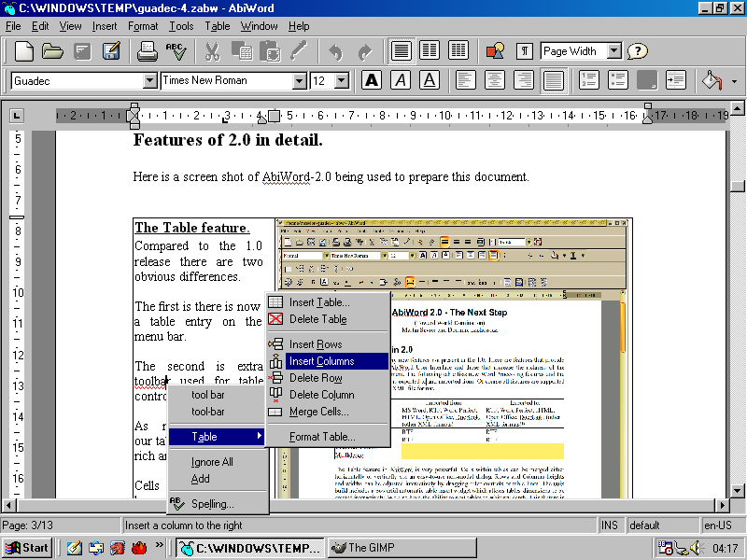The width and height of the screenshot is (747, 560).
Task: Select Insert Columns from the submenu
Action: (x=321, y=361)
